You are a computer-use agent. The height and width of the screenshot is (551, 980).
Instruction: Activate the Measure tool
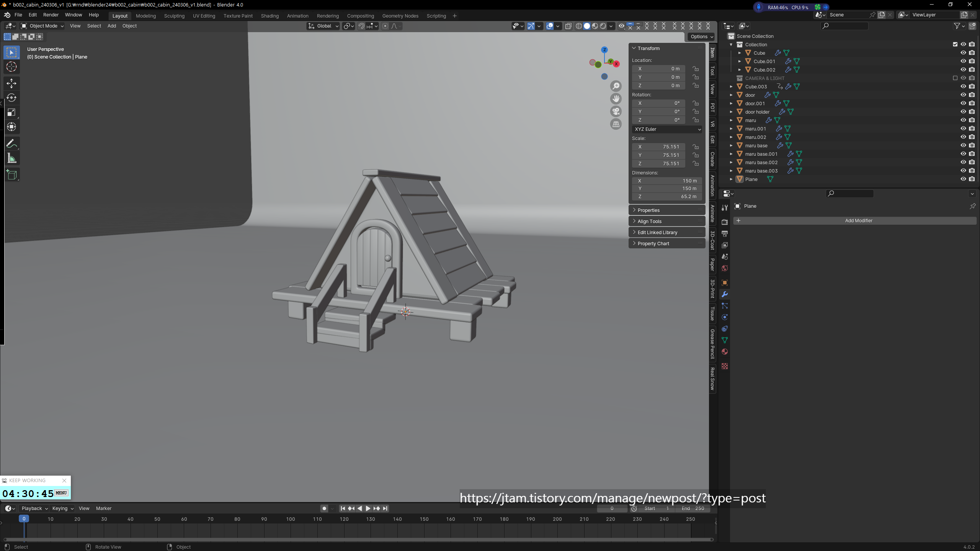(x=11, y=158)
